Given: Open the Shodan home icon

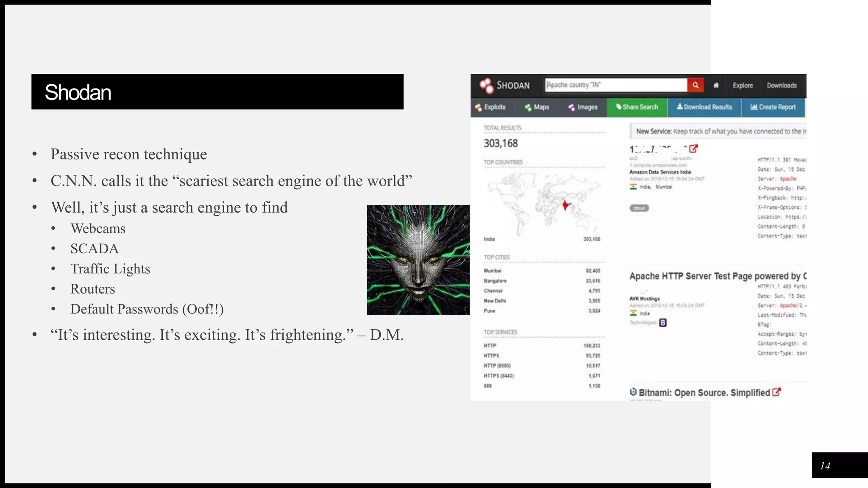Looking at the screenshot, I should [716, 86].
